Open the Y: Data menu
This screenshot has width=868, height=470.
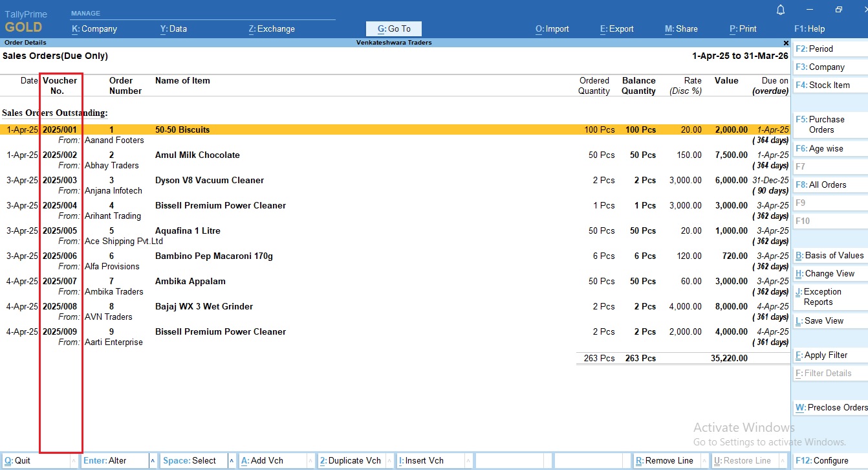pos(173,28)
